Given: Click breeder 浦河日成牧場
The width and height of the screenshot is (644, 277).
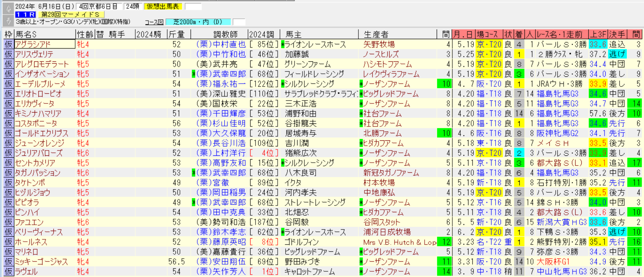Looking at the screenshot, I should click(x=387, y=232).
